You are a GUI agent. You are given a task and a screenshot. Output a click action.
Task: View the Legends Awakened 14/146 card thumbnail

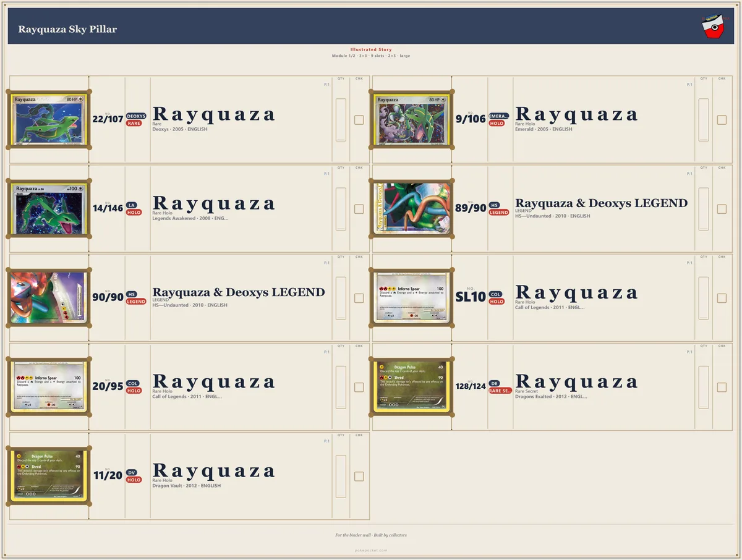49,209
